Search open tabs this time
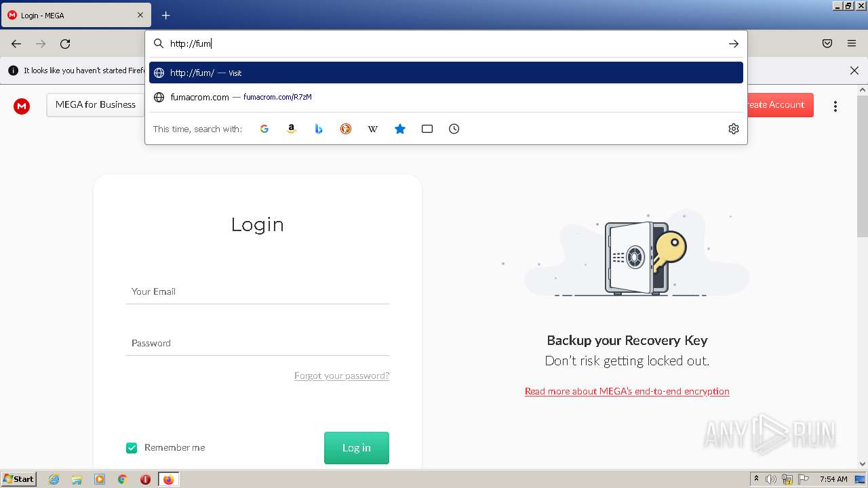 click(x=427, y=129)
